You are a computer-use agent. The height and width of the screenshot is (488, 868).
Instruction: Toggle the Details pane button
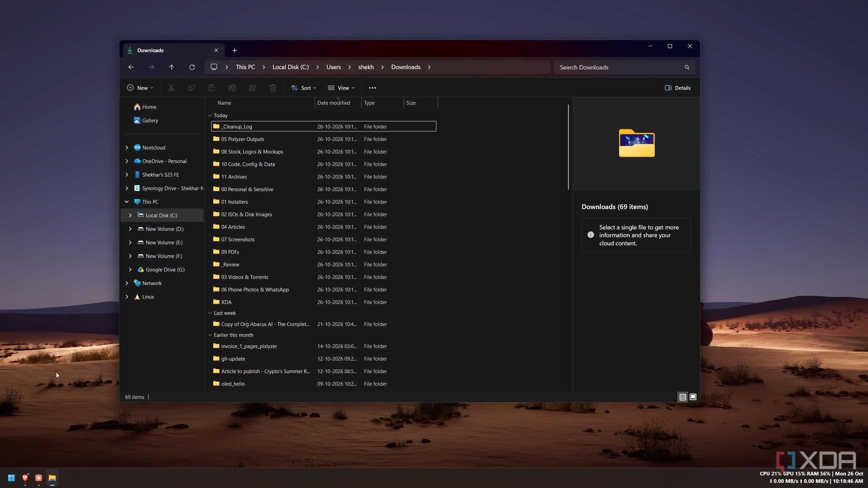[677, 88]
